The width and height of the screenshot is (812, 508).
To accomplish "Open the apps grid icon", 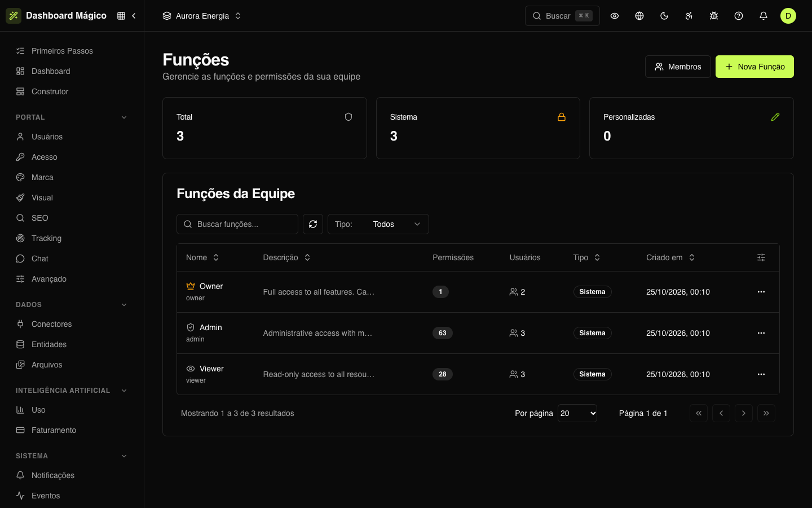I will coord(121,16).
